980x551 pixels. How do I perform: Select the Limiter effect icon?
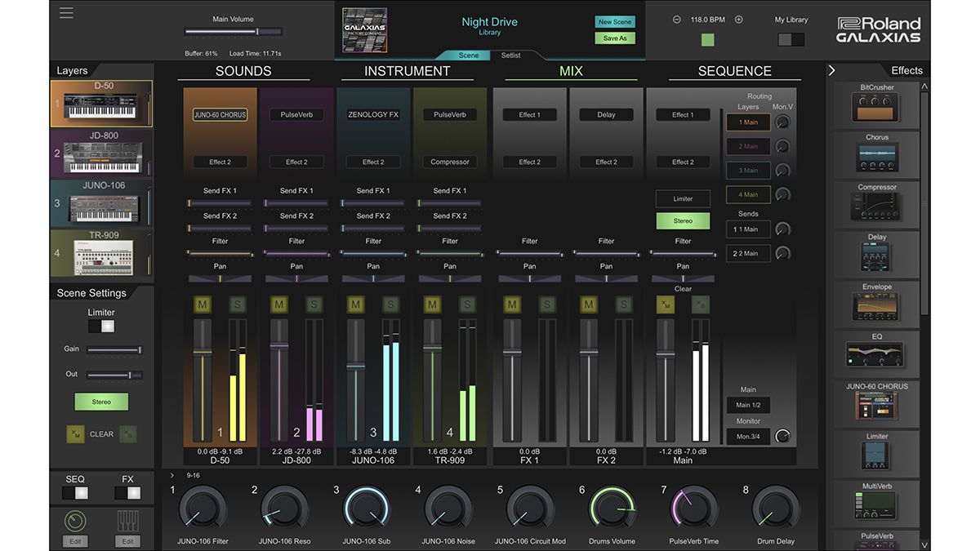876,456
